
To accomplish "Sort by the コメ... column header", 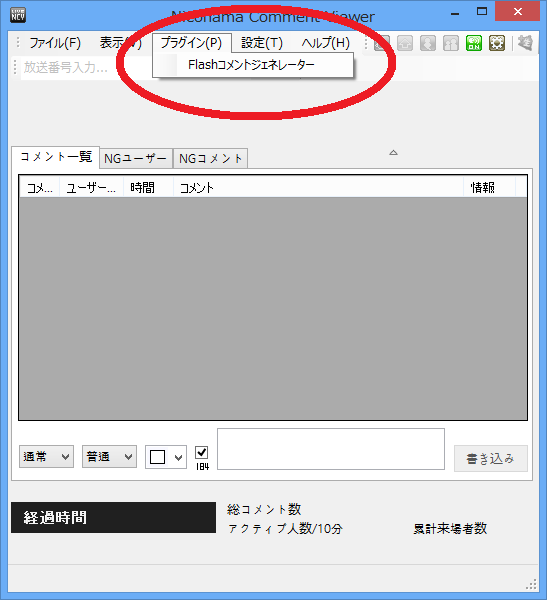I will pyautogui.click(x=40, y=188).
